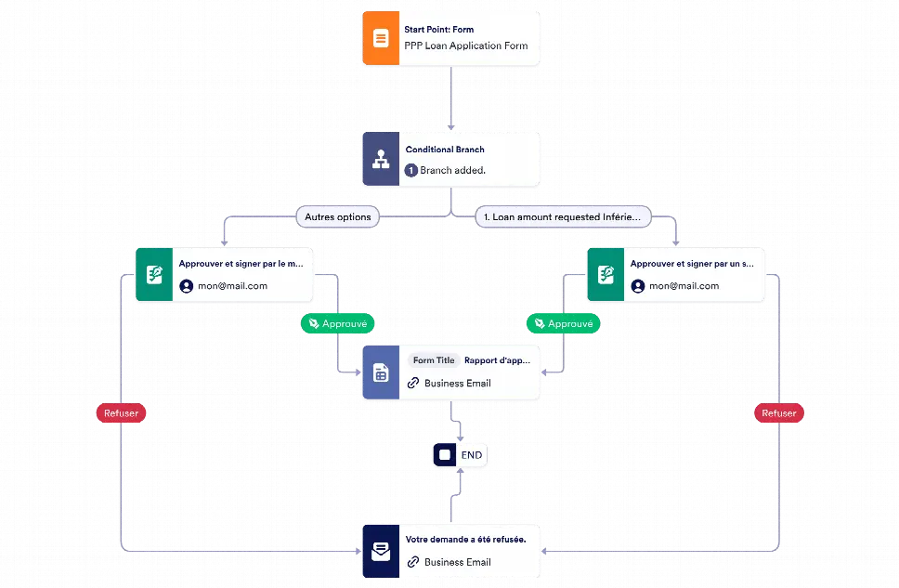Click the link icon beside Business Email in report node
Screen dimensions: 899x588
coord(412,384)
